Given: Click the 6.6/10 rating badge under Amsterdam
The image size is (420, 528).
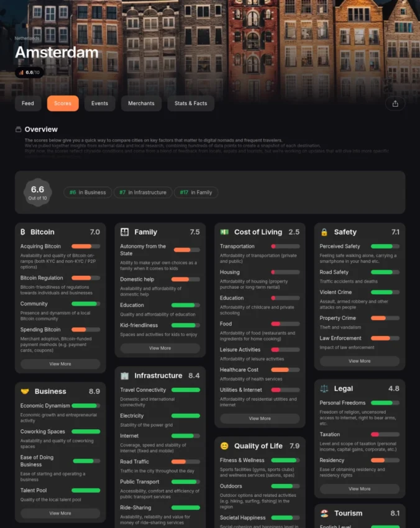Looking at the screenshot, I should [29, 73].
